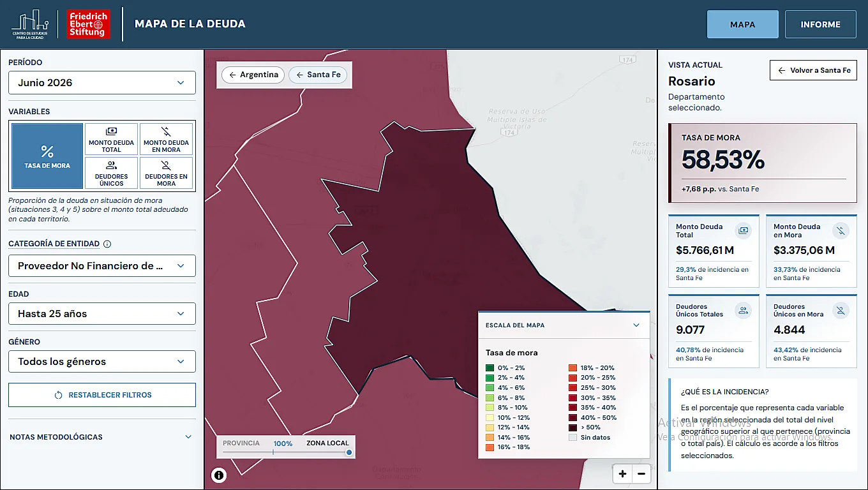Expand Notas Metodológicas section
The width and height of the screenshot is (868, 490).
(x=101, y=437)
